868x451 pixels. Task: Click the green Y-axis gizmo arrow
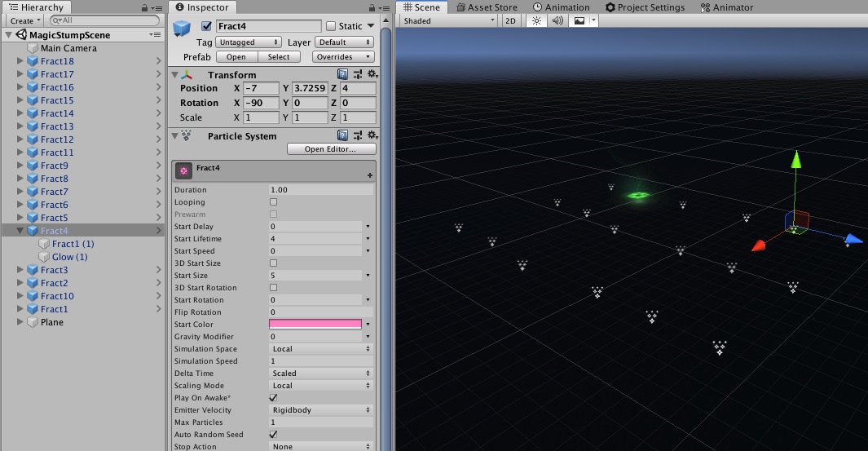[796, 160]
